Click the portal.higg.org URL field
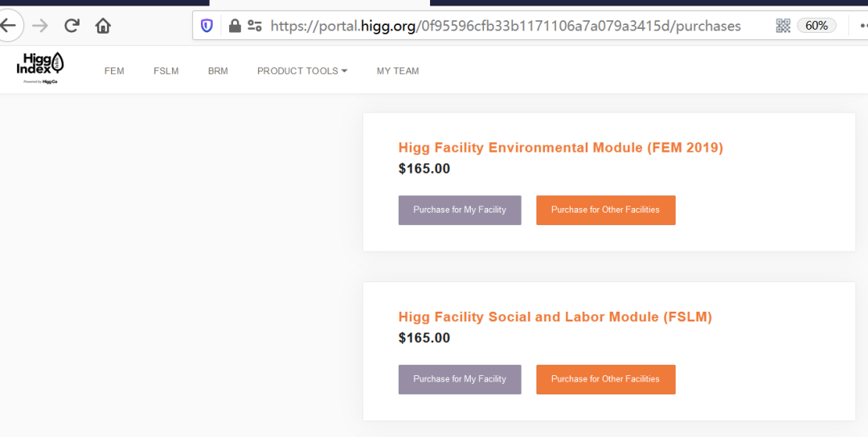 (506, 26)
